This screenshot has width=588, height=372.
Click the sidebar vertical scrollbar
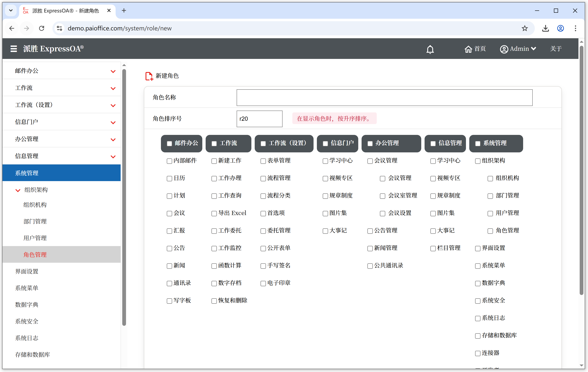[124, 195]
